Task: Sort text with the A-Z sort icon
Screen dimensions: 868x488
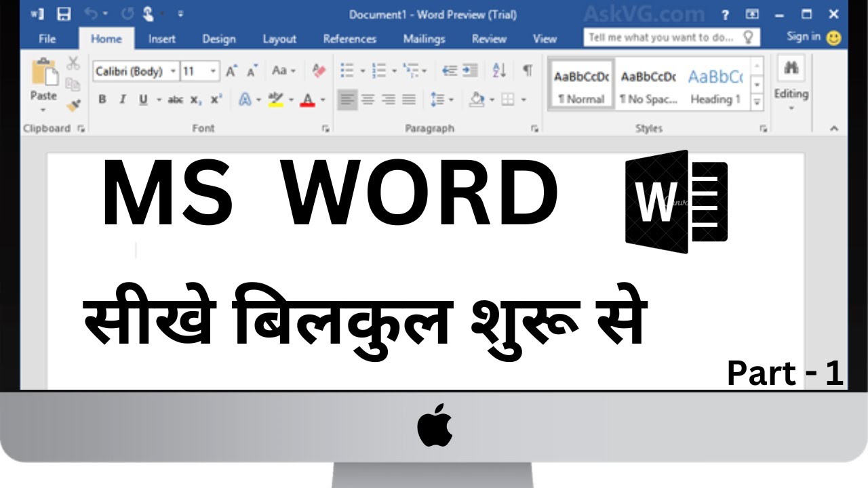Action: [x=499, y=70]
